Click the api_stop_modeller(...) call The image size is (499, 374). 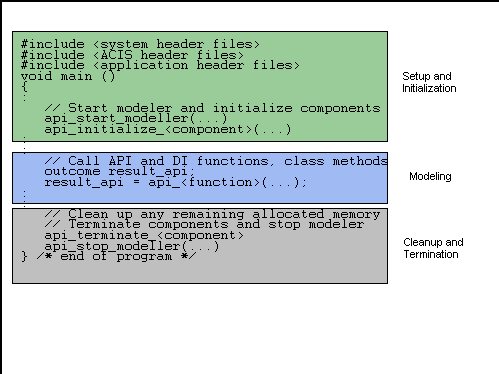(x=132, y=246)
